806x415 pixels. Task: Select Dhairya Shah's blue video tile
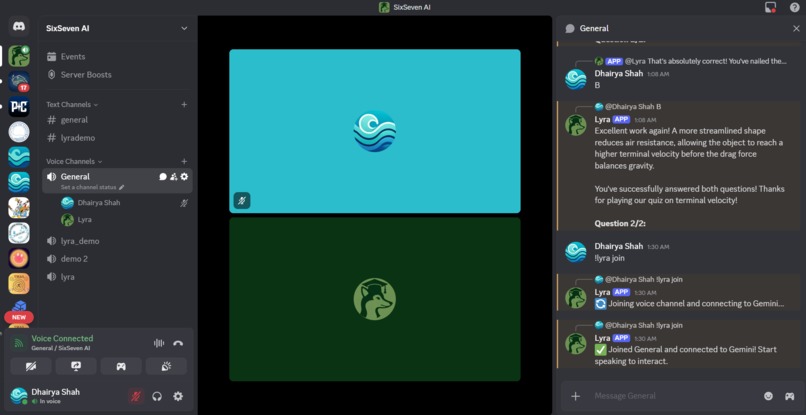click(375, 131)
